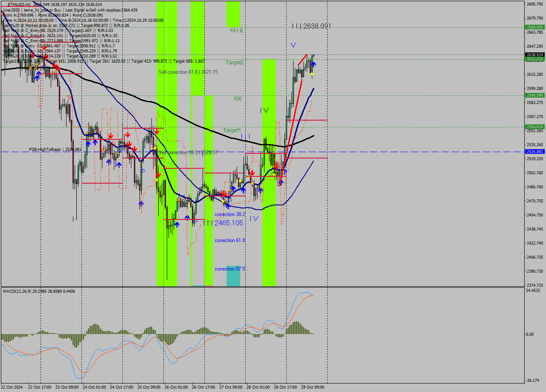Click the 2374.725 price axis value

pos(534,285)
